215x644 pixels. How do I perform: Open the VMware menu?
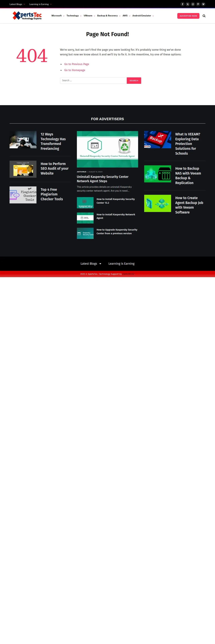89,16
